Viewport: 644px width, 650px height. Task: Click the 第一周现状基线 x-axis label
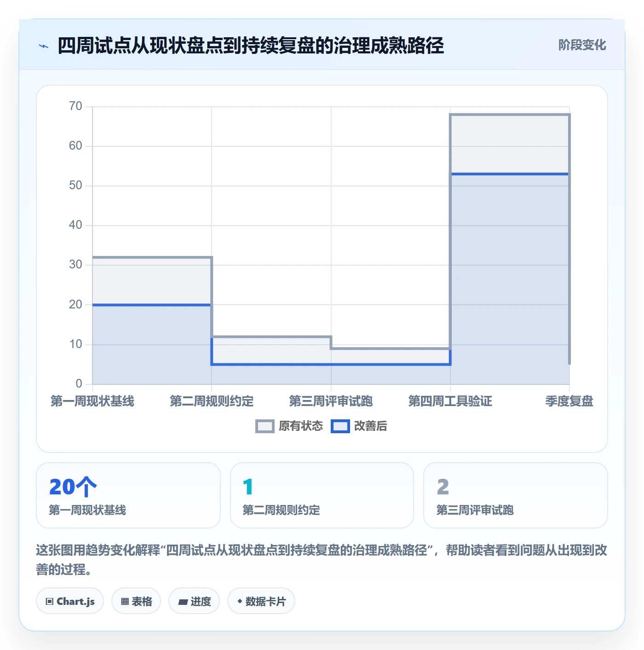(92, 401)
